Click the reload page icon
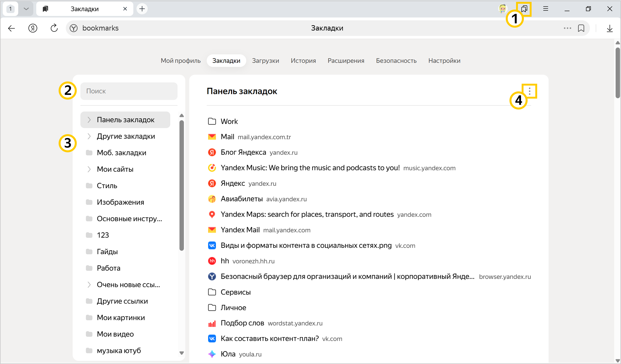 [x=54, y=28]
